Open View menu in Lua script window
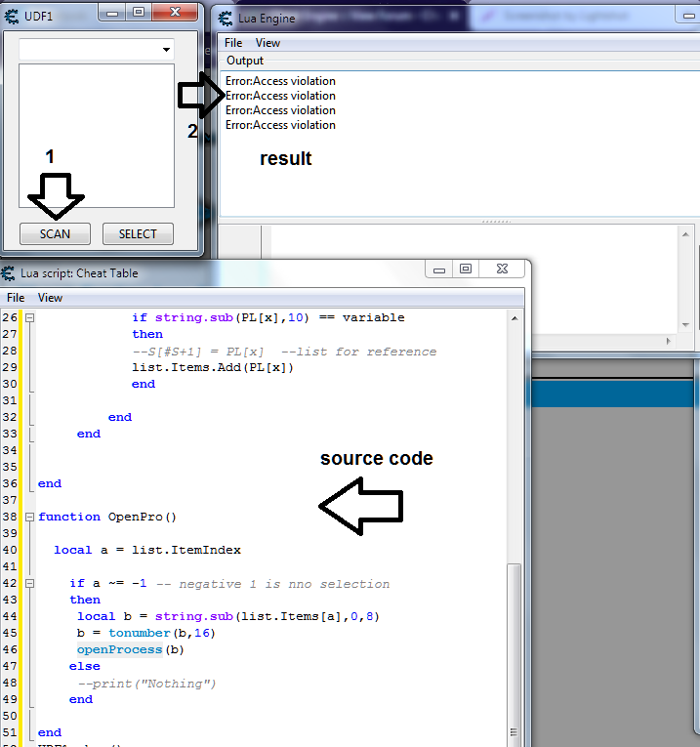Screen dimensions: 700x747 coord(50,298)
